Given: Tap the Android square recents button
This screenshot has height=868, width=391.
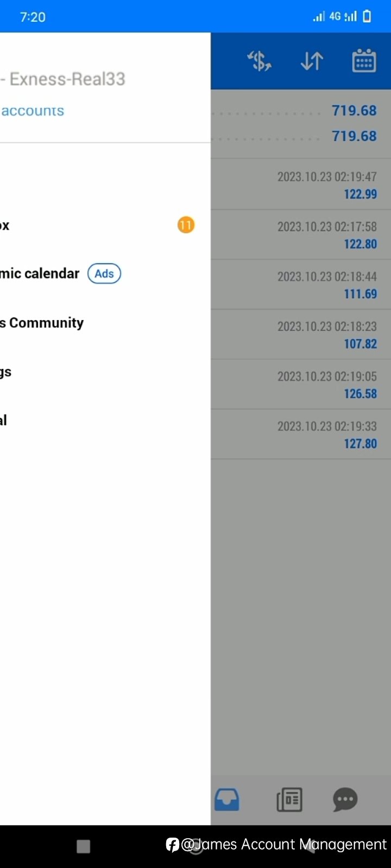Looking at the screenshot, I should pyautogui.click(x=83, y=846).
